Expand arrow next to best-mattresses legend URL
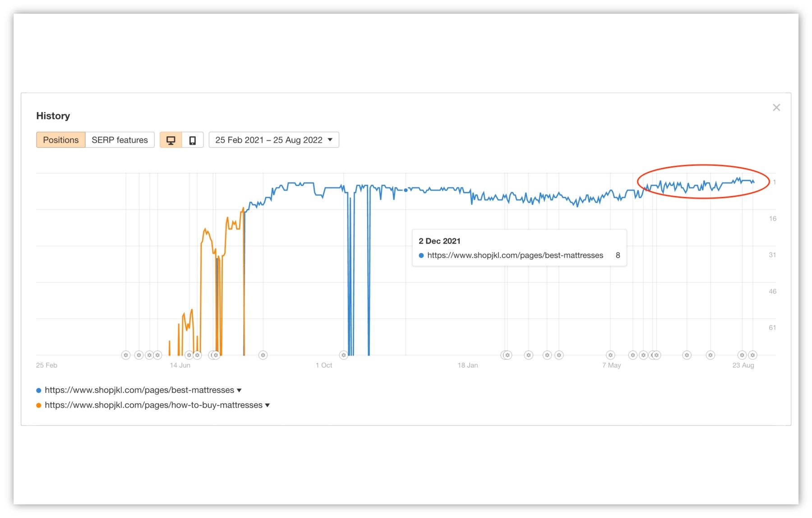The image size is (812, 518). click(x=240, y=390)
